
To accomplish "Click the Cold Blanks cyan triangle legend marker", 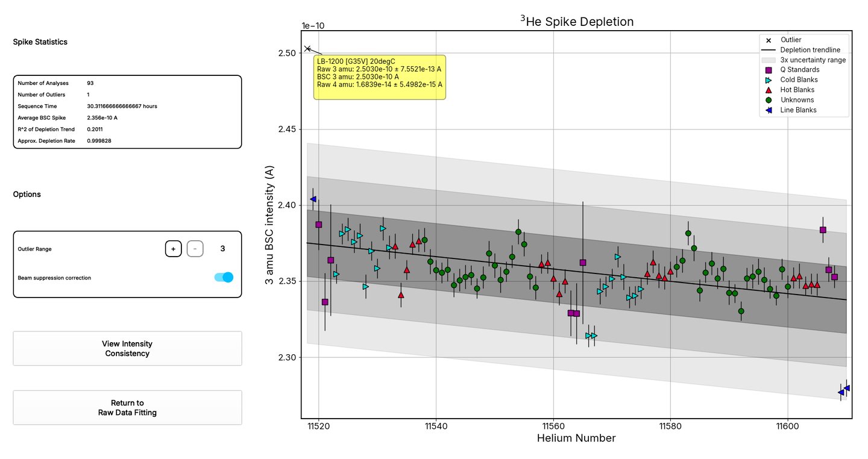I will click(767, 80).
